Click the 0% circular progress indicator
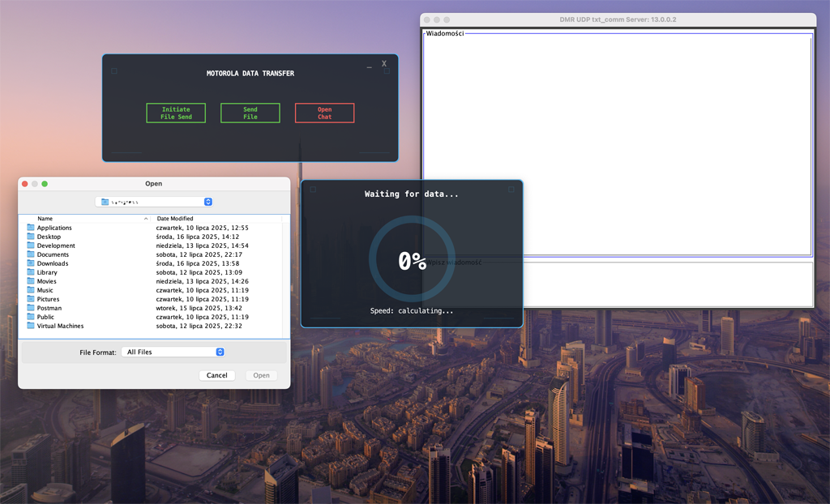 412,259
